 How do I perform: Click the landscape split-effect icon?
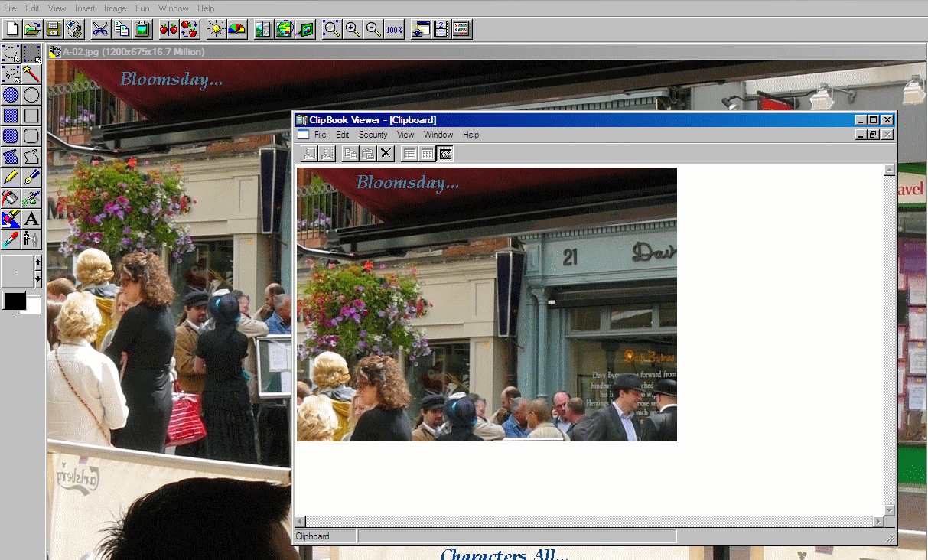[x=263, y=29]
